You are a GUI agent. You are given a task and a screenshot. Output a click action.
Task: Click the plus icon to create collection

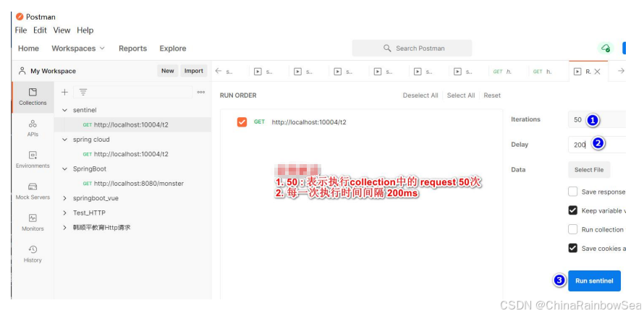click(64, 93)
